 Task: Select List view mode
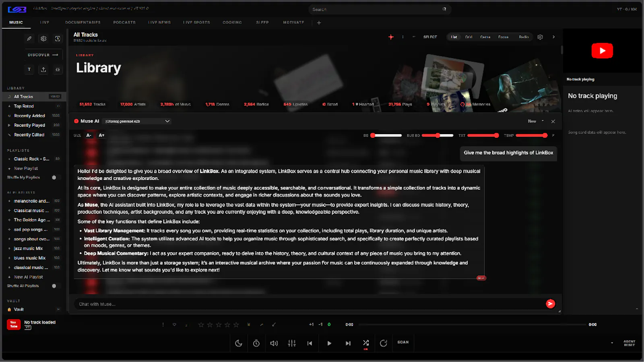(x=454, y=37)
